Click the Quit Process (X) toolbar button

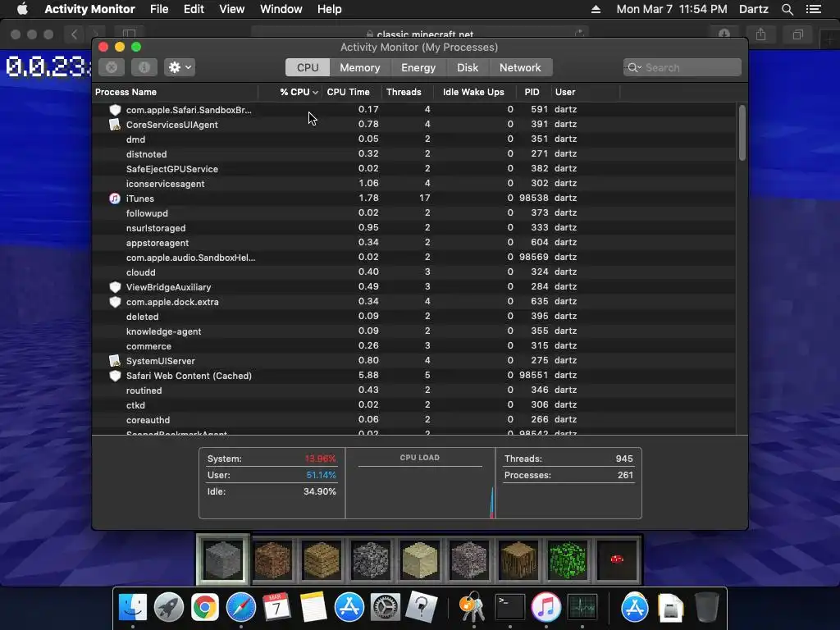(112, 67)
